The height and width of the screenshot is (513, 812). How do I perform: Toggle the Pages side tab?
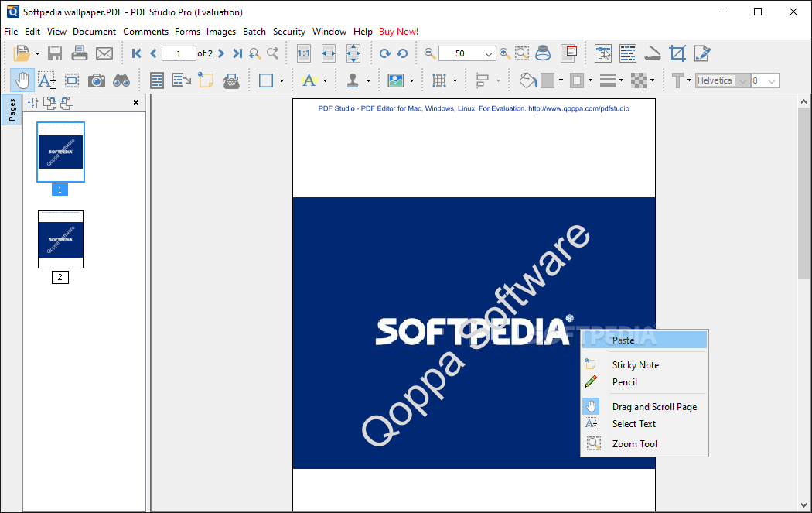coord(12,110)
